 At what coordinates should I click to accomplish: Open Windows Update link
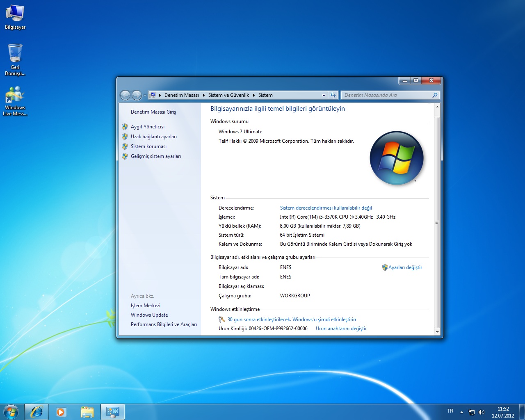pos(149,315)
